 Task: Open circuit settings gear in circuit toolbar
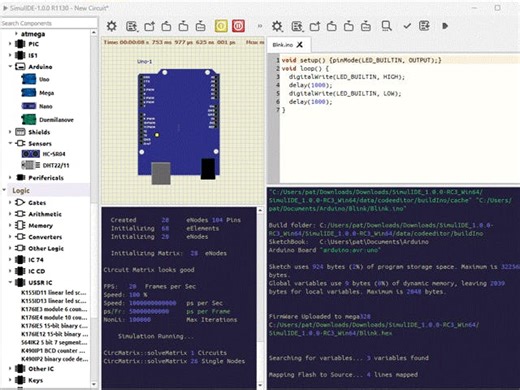(x=111, y=26)
